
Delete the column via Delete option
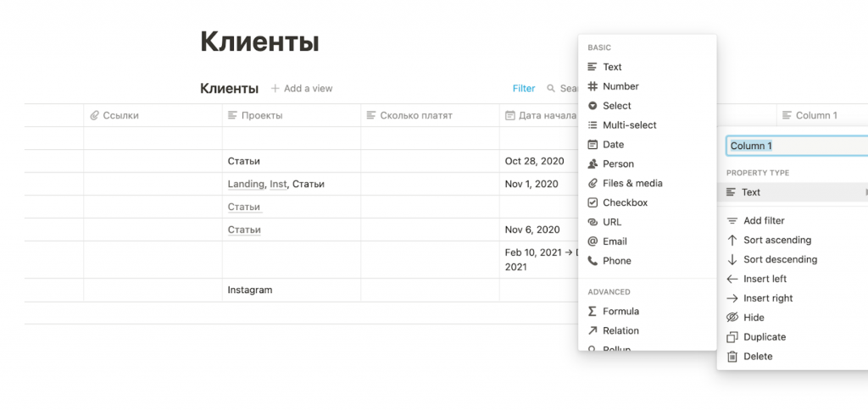pos(757,357)
